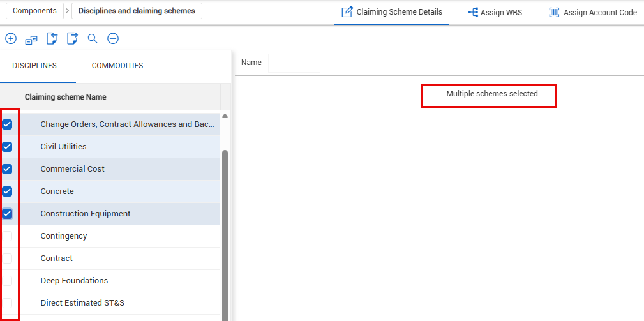Image resolution: width=644 pixels, height=321 pixels.
Task: Switch to the Commodities tab
Action: click(117, 66)
